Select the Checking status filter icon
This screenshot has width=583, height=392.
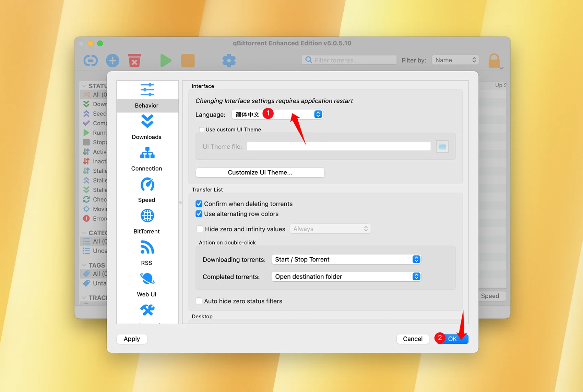pos(86,199)
